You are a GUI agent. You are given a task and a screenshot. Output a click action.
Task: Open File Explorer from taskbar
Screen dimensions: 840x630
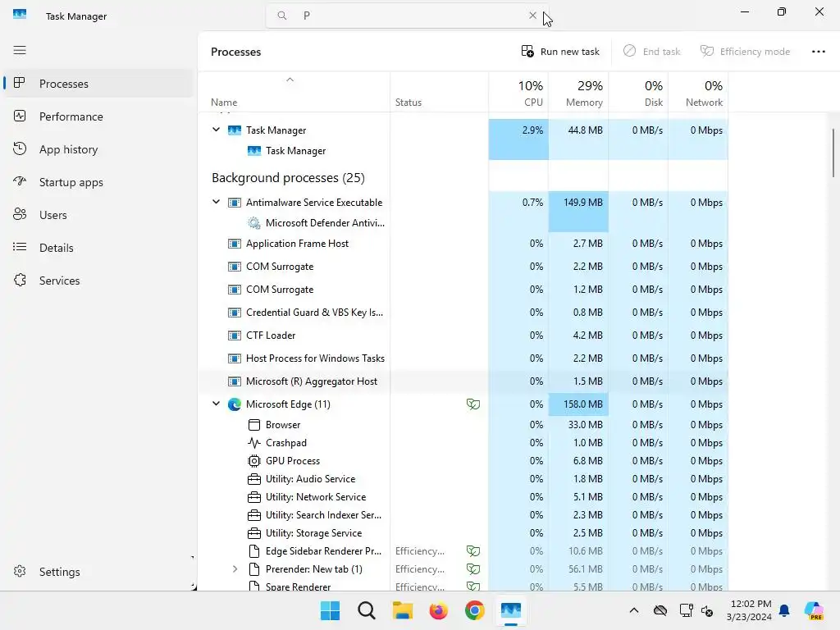pyautogui.click(x=402, y=610)
